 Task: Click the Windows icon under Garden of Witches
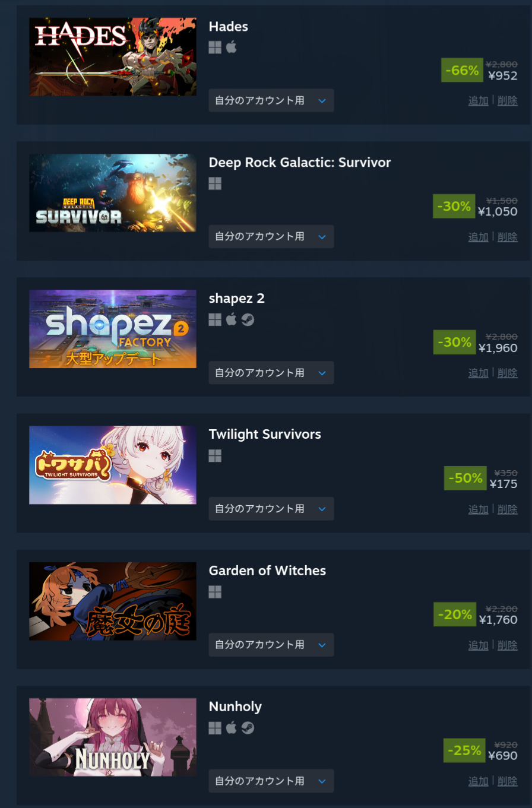pos(215,592)
